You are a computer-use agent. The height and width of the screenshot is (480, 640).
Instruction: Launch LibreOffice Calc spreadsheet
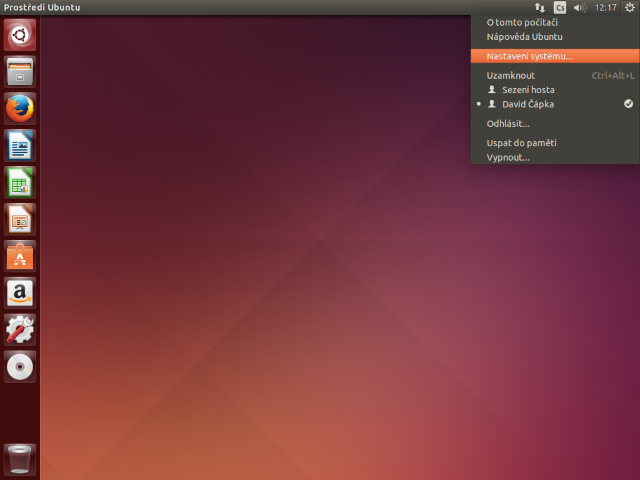click(x=20, y=182)
